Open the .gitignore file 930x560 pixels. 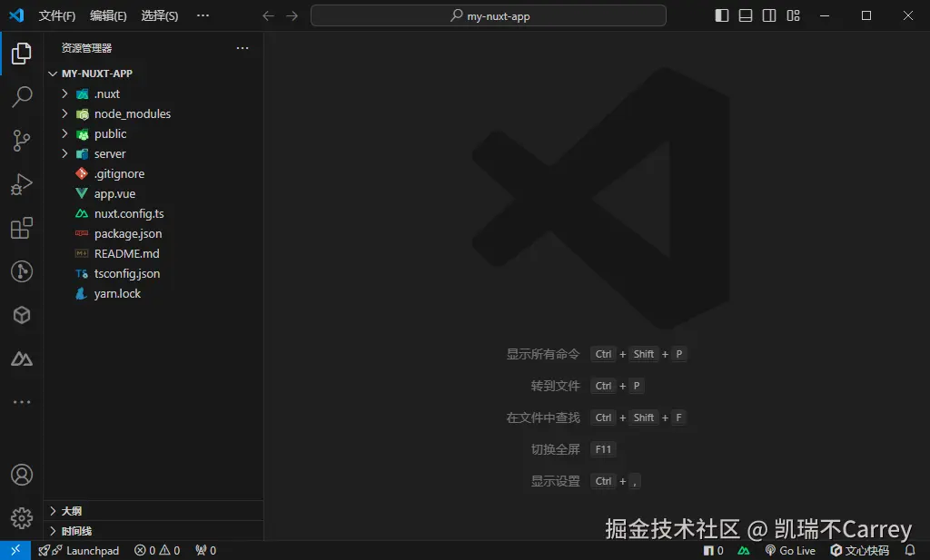pos(153,173)
